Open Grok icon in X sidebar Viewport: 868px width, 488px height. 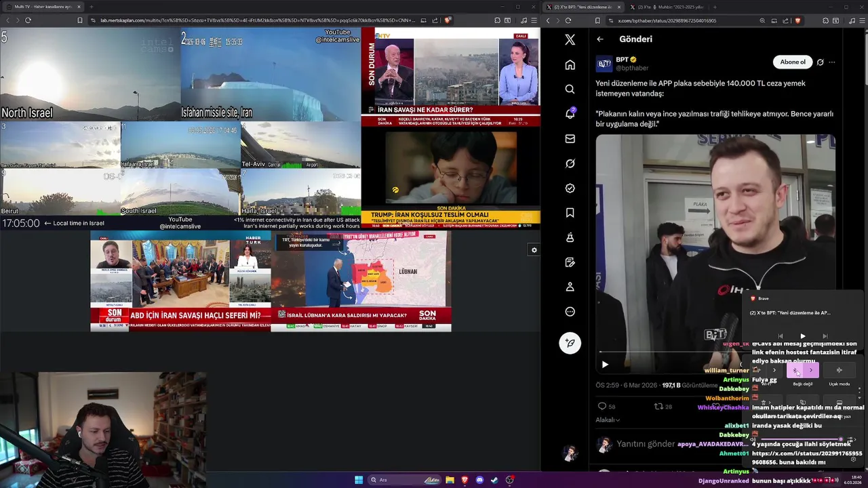click(x=570, y=163)
